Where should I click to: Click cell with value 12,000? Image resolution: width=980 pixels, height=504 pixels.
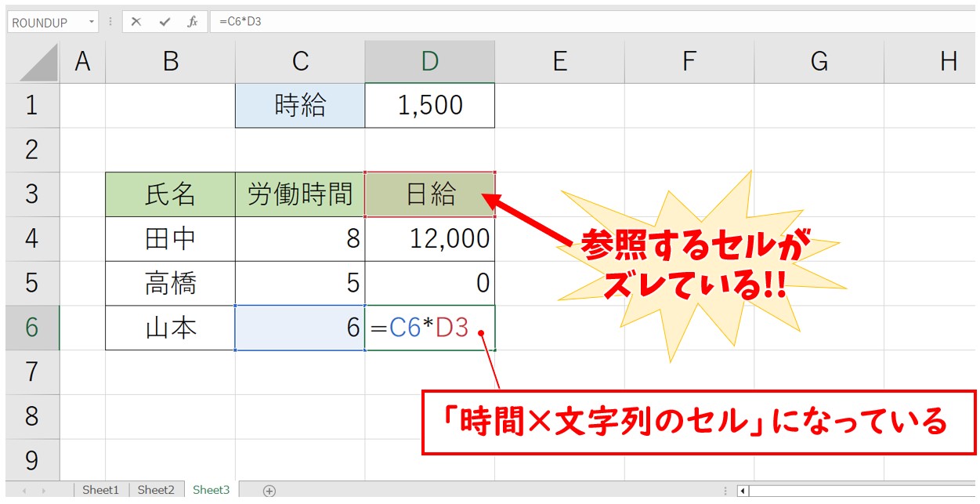tap(430, 239)
